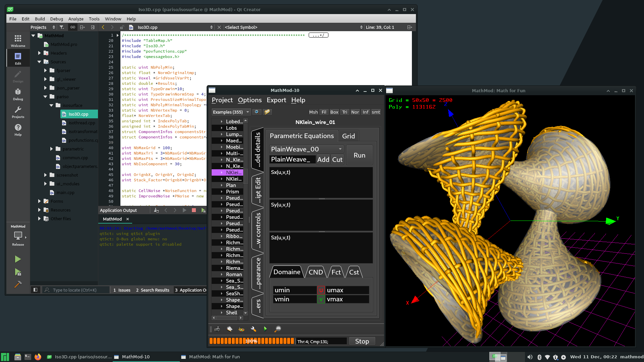The height and width of the screenshot is (362, 644).
Task: Click Add to save PlainWeave model
Action: click(323, 159)
